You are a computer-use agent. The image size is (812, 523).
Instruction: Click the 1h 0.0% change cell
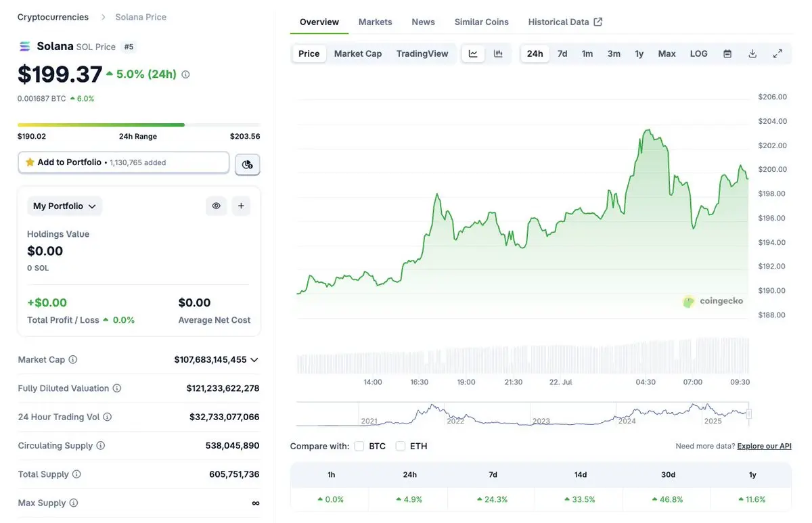click(331, 499)
